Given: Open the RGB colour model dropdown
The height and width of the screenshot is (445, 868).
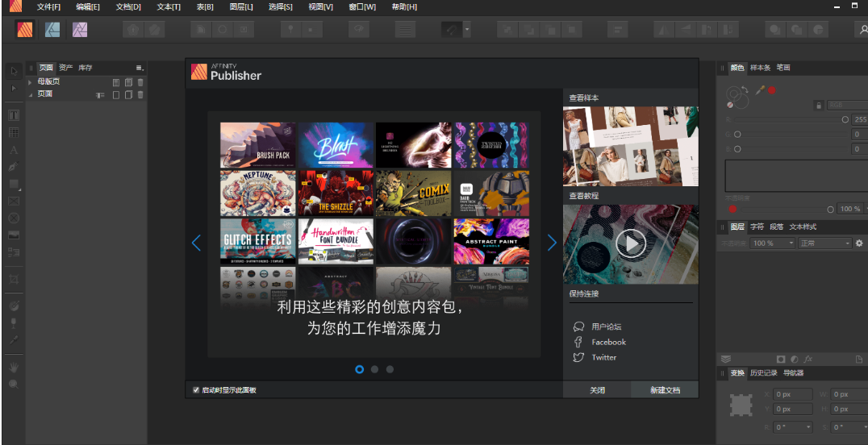Looking at the screenshot, I should [847, 105].
